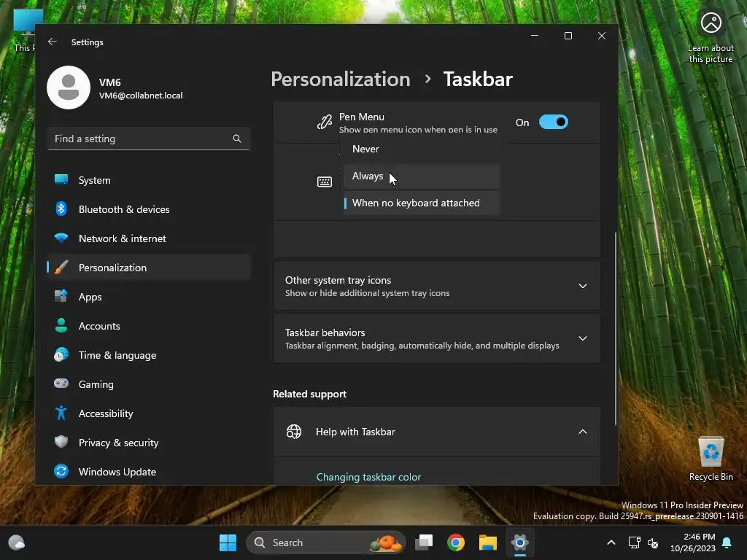Screen dimensions: 747x560
Task: Click VM6@collabnet.local account text
Action: click(x=141, y=96)
